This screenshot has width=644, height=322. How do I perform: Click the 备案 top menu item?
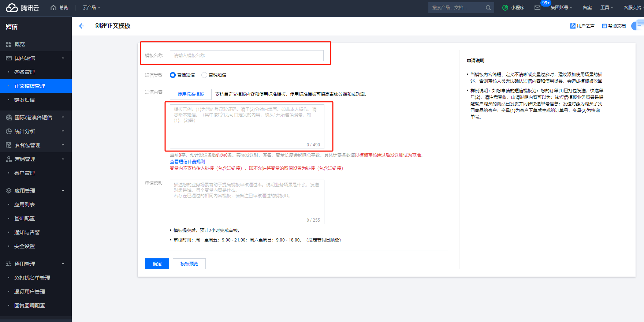coord(587,8)
